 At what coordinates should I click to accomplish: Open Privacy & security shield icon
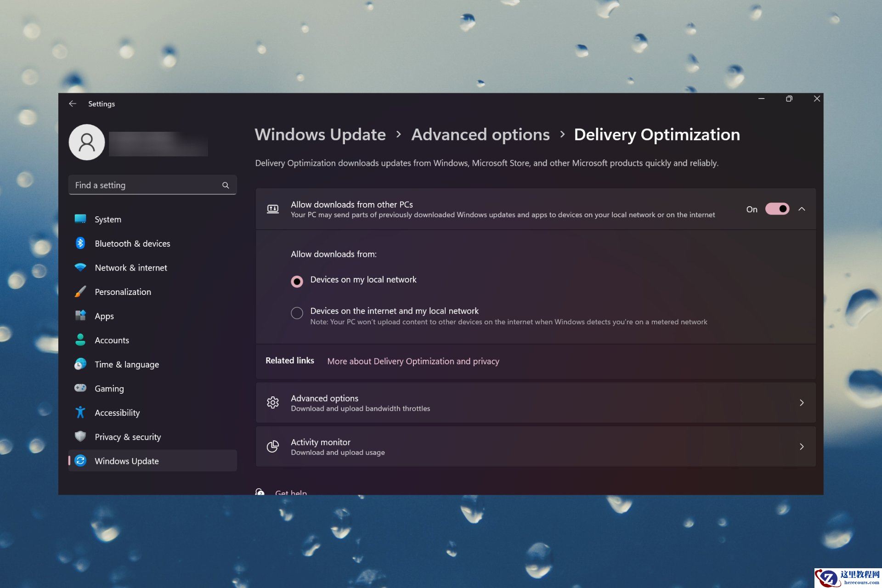point(80,436)
